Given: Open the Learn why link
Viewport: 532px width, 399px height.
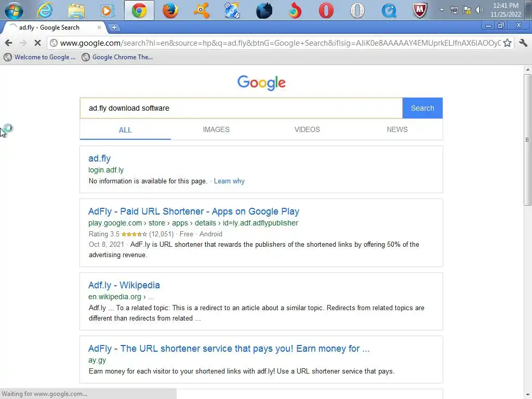Looking at the screenshot, I should coord(229,181).
